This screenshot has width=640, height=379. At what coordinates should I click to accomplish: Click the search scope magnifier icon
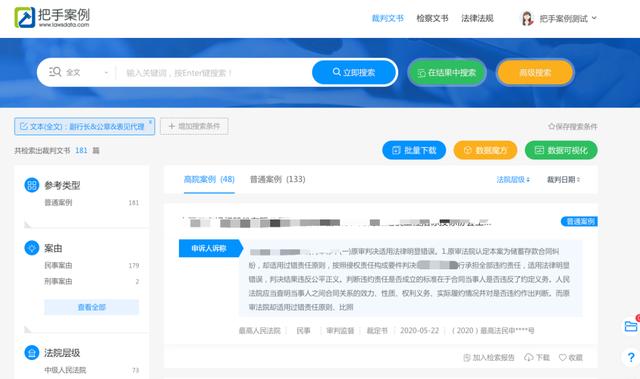55,72
